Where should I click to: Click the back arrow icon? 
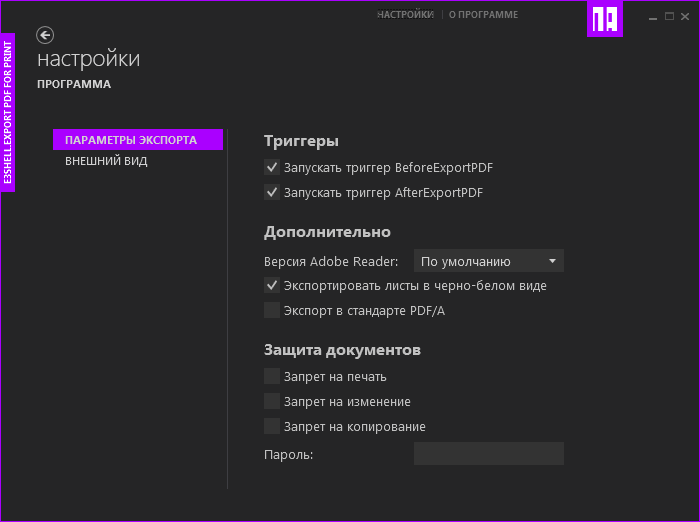[45, 35]
